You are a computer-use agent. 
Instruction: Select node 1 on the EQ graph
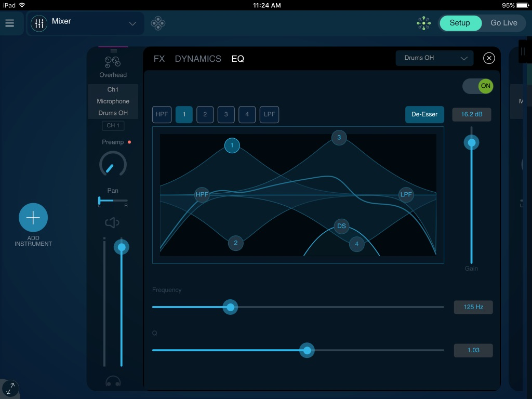pos(232,145)
